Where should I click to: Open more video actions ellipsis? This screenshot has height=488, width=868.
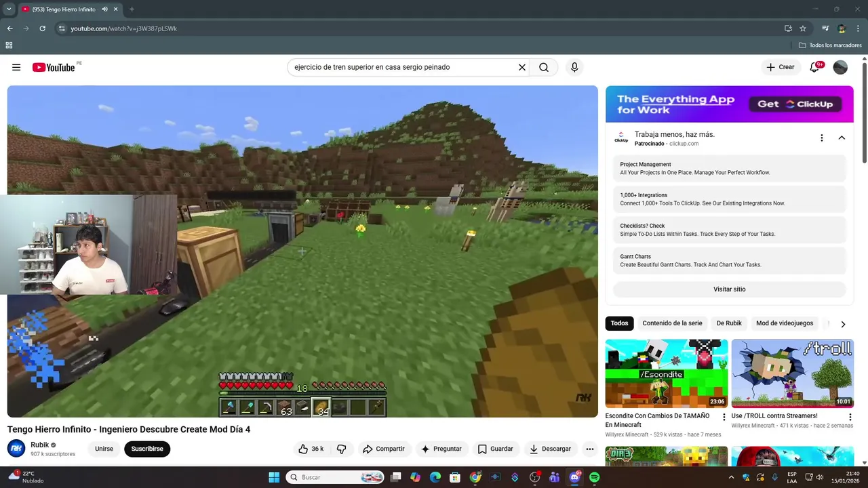(590, 449)
